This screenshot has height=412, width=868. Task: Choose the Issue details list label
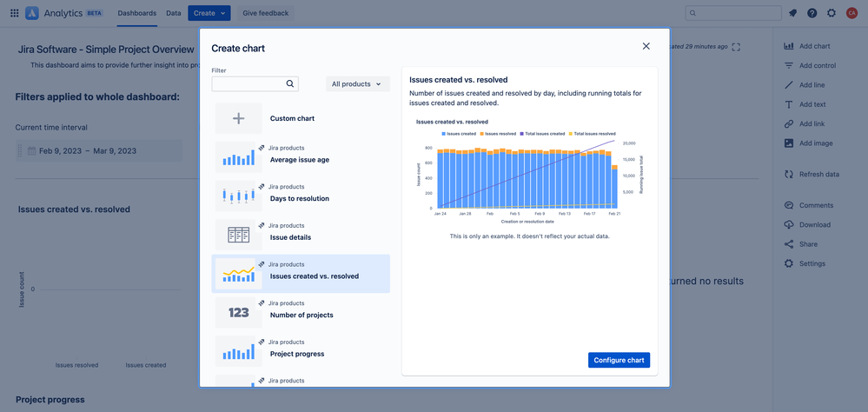coord(290,237)
